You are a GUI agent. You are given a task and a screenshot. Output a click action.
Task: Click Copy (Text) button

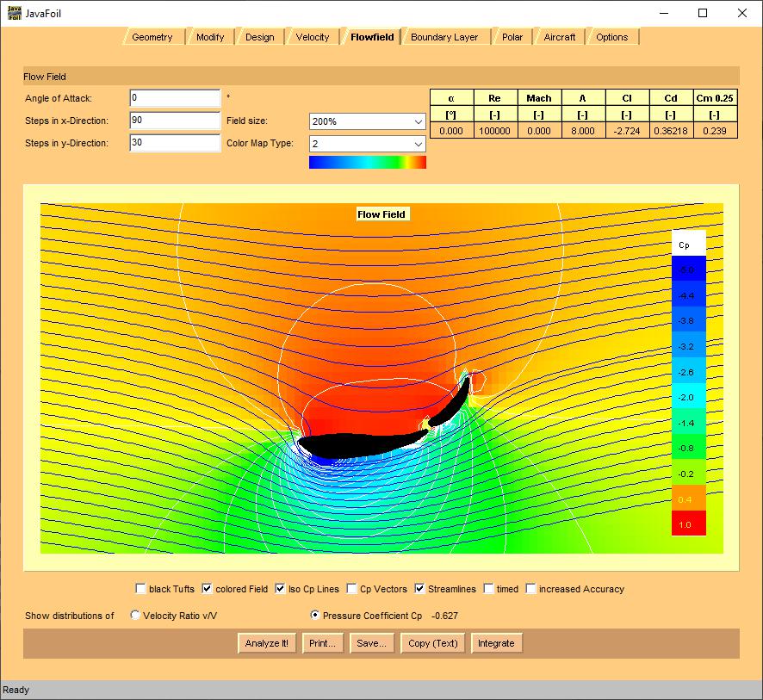tap(432, 643)
